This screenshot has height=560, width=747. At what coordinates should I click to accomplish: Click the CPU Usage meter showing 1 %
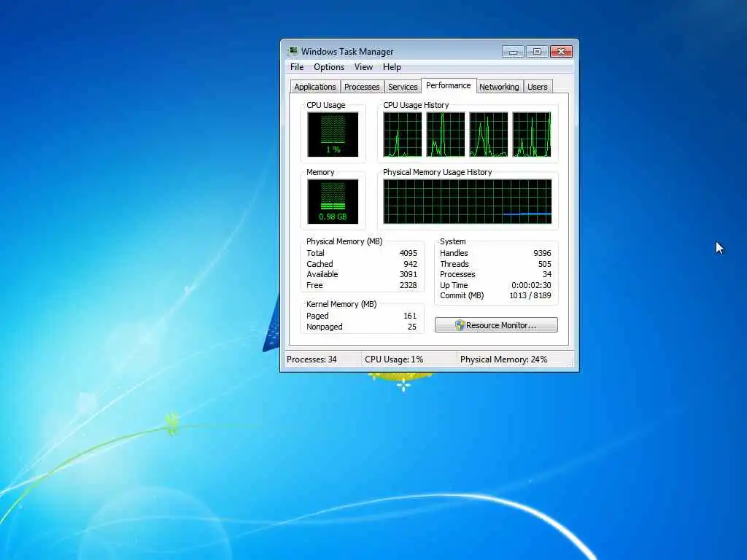point(333,134)
